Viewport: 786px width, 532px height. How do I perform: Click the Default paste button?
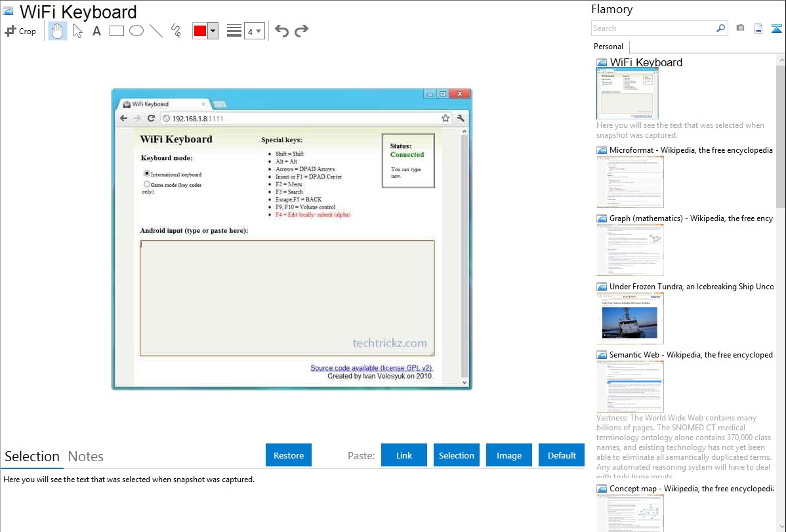pos(562,455)
